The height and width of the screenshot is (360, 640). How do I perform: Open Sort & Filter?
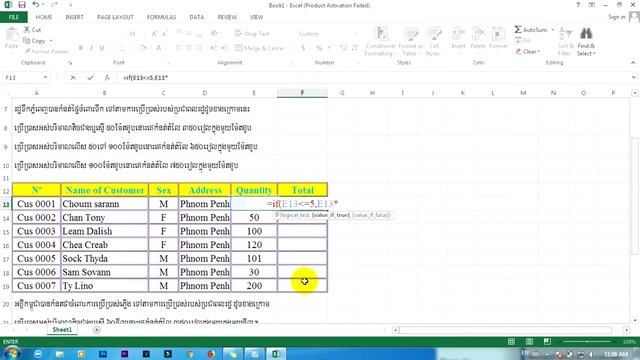[565, 42]
